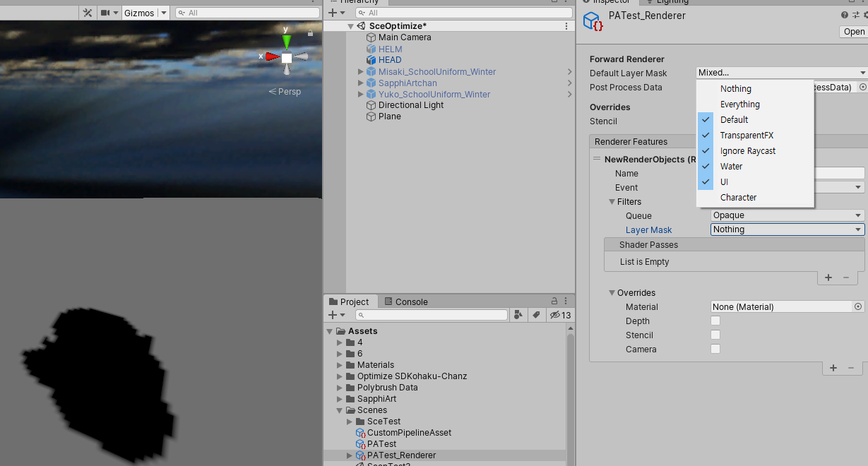Open Filters Layer Mask Nothing dropdown

tap(787, 229)
